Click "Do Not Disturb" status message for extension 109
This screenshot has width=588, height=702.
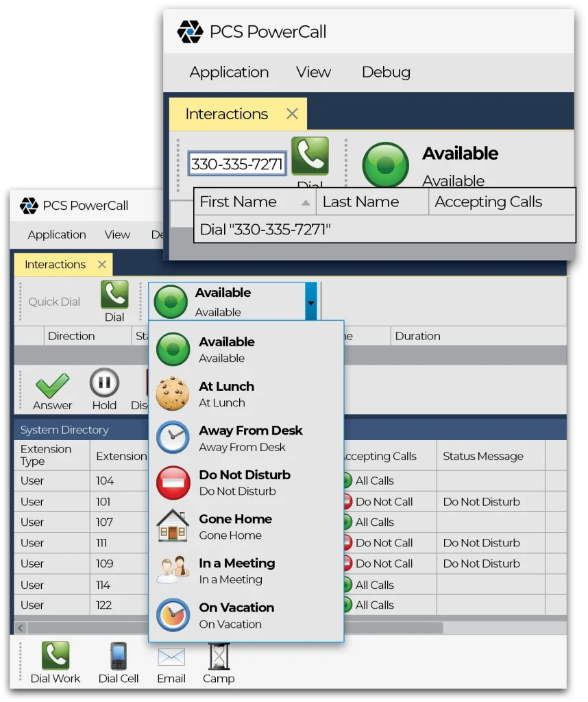tap(482, 564)
